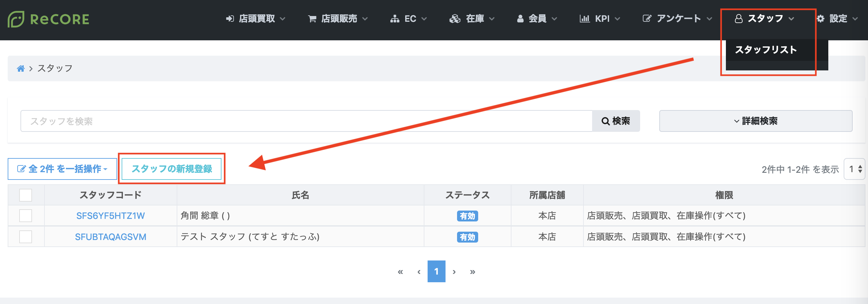Click the 店頭販売 shopping cart icon

[312, 19]
